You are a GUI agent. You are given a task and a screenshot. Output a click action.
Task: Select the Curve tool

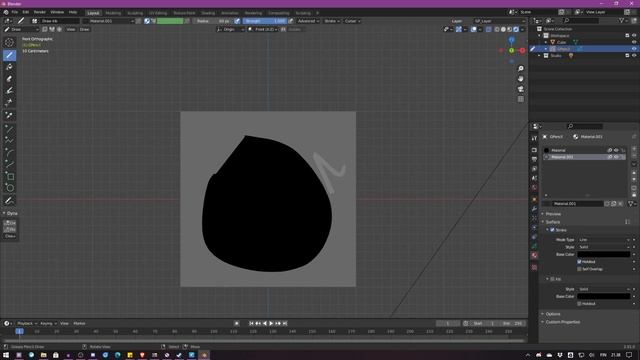(9, 164)
